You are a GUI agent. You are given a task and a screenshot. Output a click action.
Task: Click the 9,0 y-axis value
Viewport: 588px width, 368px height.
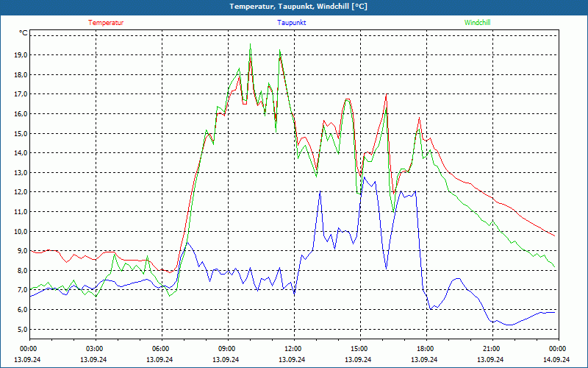tap(23, 251)
